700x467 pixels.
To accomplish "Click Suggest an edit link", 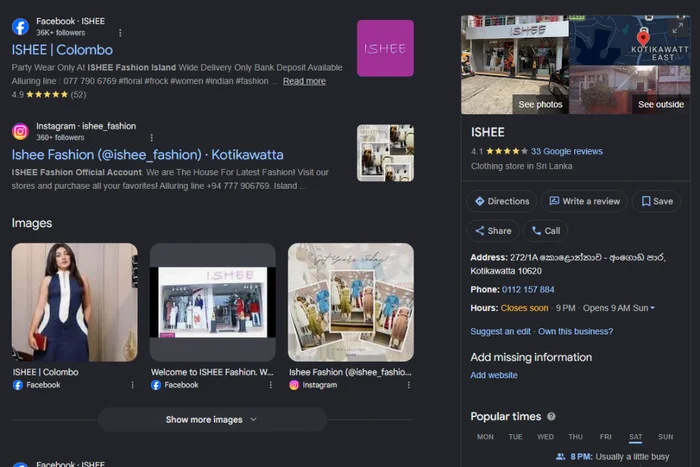I will tap(500, 331).
